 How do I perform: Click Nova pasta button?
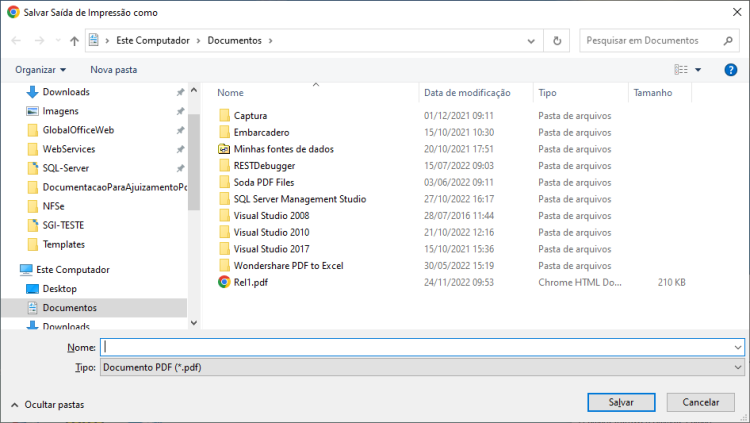click(113, 70)
